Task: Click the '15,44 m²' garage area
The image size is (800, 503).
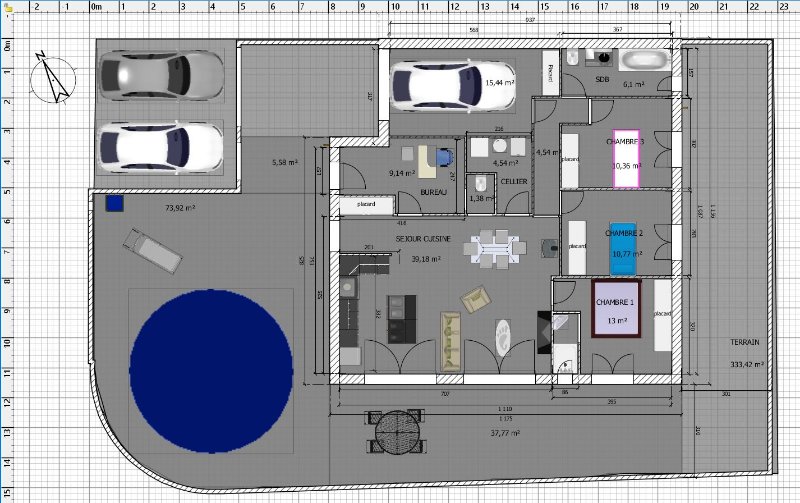Action: tap(499, 83)
